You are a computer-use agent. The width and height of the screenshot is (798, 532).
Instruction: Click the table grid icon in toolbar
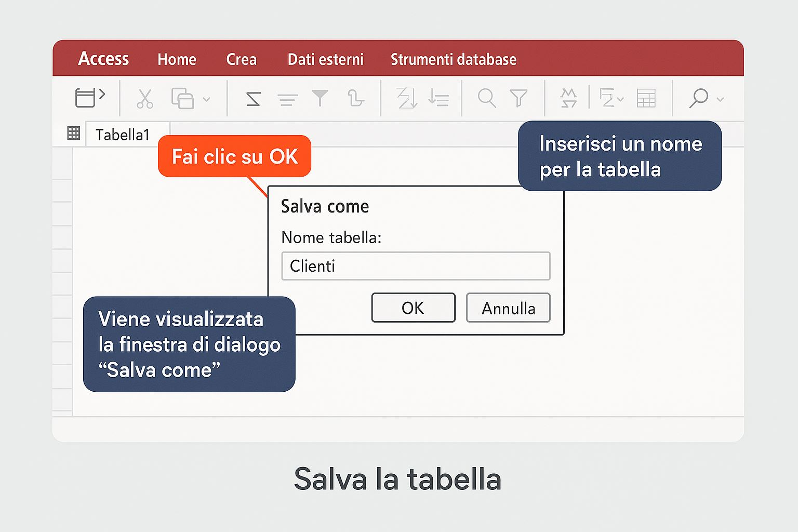pos(646,98)
